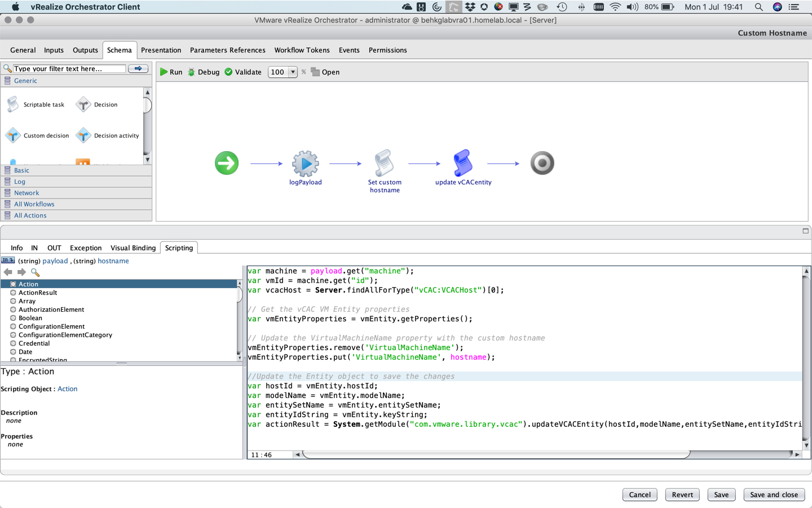Switch to the Exception tab

[x=86, y=248]
